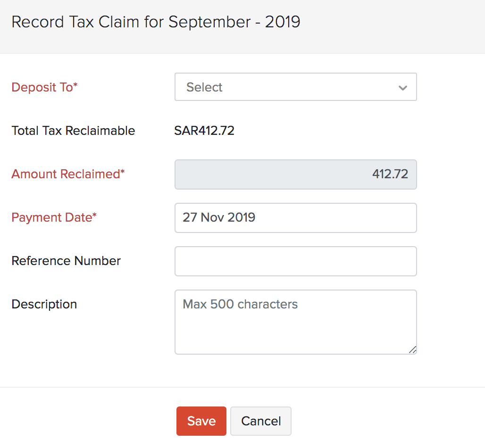The height and width of the screenshot is (448, 485).
Task: Cancel recording the tax claim
Action: pyautogui.click(x=260, y=421)
